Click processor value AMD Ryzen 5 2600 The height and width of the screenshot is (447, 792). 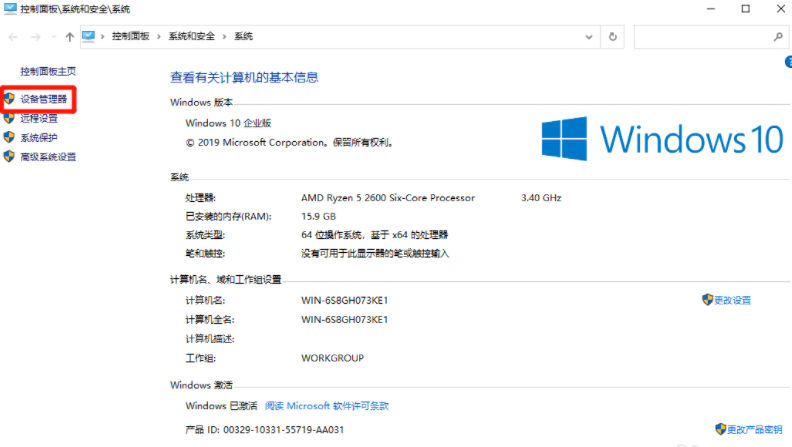click(388, 198)
